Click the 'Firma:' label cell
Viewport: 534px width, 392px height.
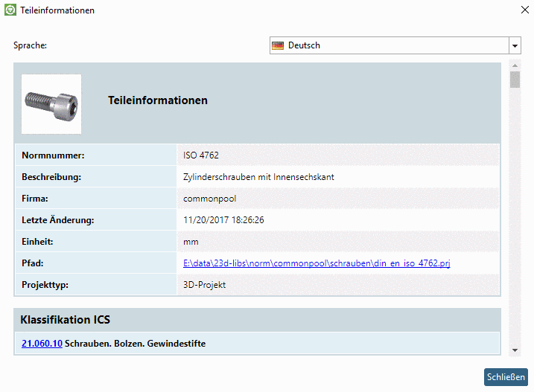(x=95, y=199)
